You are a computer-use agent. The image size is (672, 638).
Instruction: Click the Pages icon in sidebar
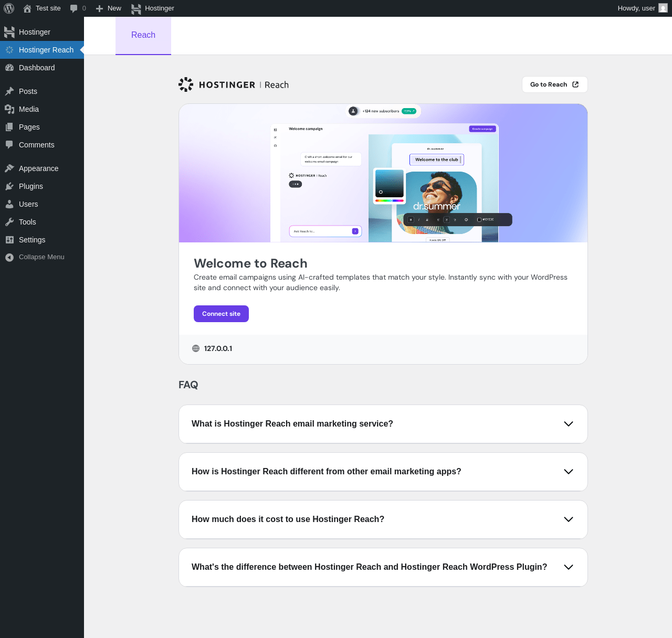9,127
